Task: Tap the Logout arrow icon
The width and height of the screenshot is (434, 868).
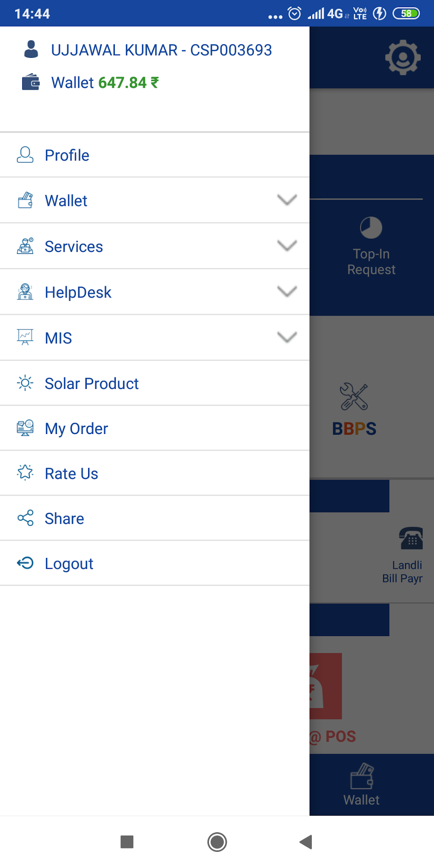Action: click(x=25, y=563)
